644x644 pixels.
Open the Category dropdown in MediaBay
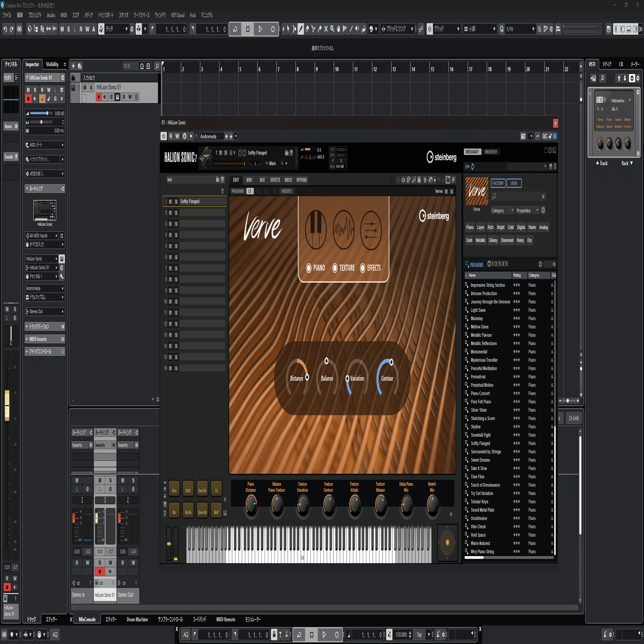(502, 211)
